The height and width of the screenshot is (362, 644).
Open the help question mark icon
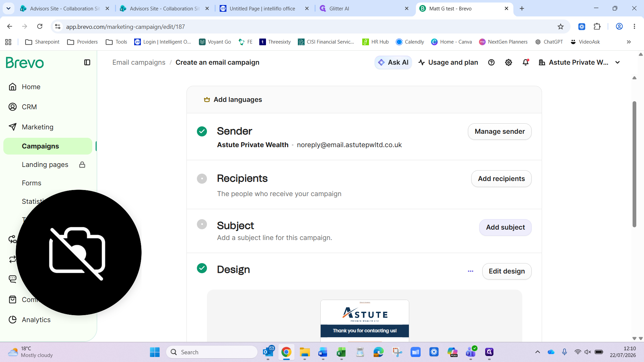point(491,62)
